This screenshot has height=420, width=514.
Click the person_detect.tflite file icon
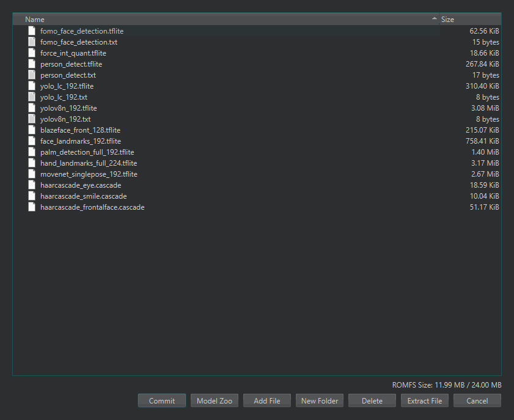(32, 64)
